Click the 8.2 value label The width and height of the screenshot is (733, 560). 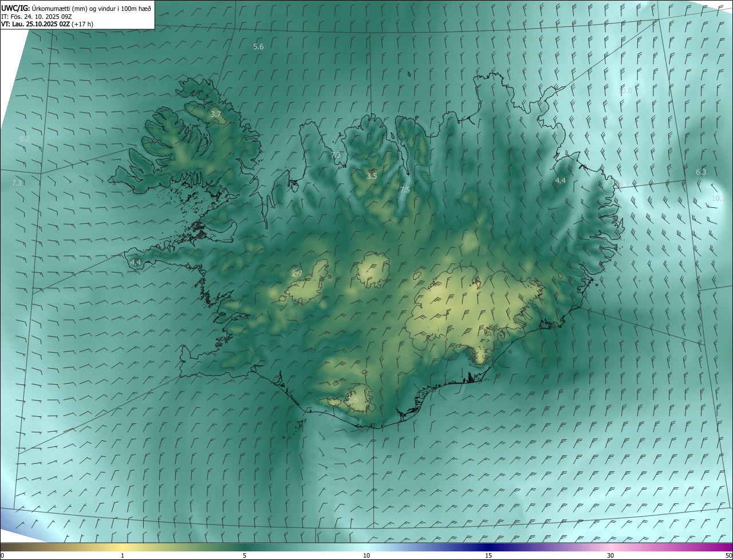point(25,139)
